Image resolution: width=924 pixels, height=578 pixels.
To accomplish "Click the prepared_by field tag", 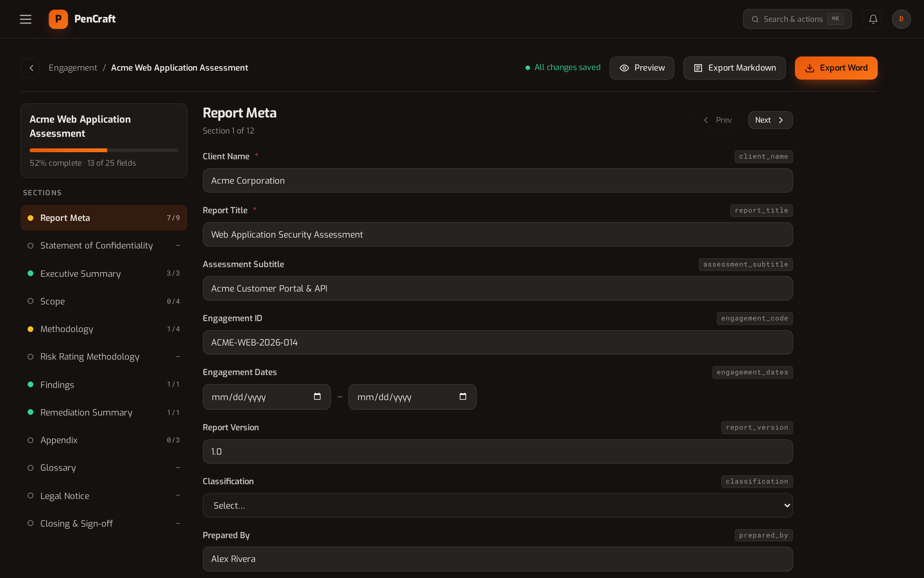I will pyautogui.click(x=764, y=535).
